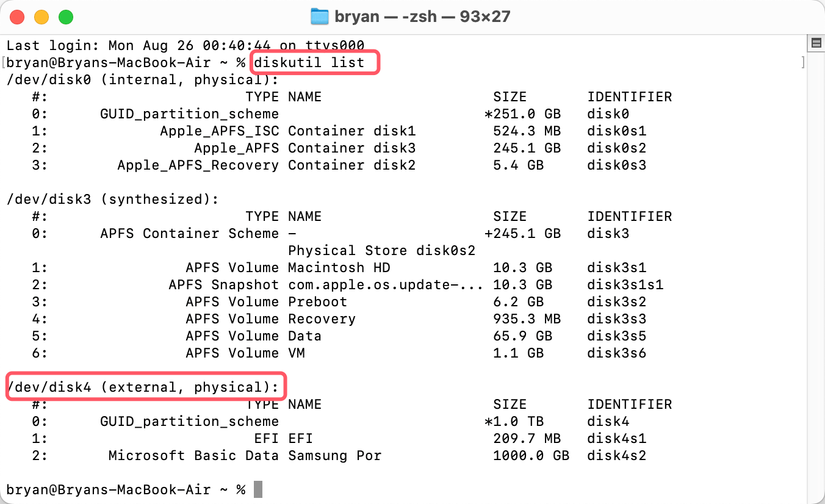825x504 pixels.
Task: Click the '/dev/disk0 (internal, physical)' header line
Action: click(142, 79)
